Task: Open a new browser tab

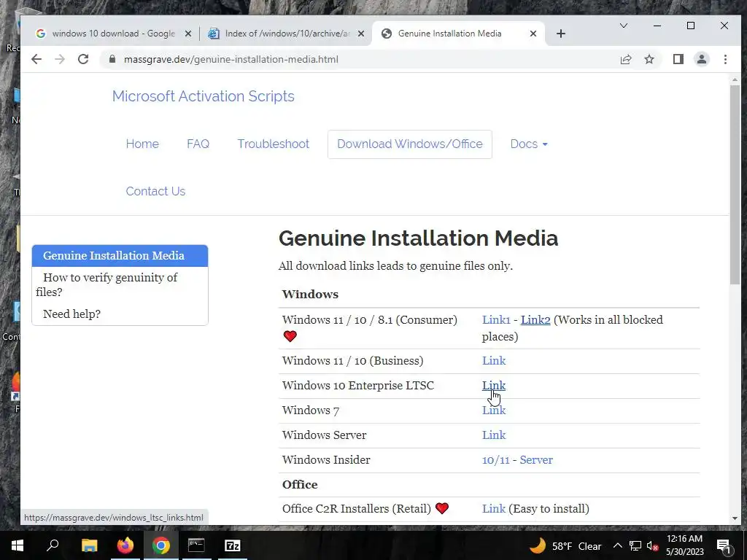Action: pyautogui.click(x=561, y=34)
